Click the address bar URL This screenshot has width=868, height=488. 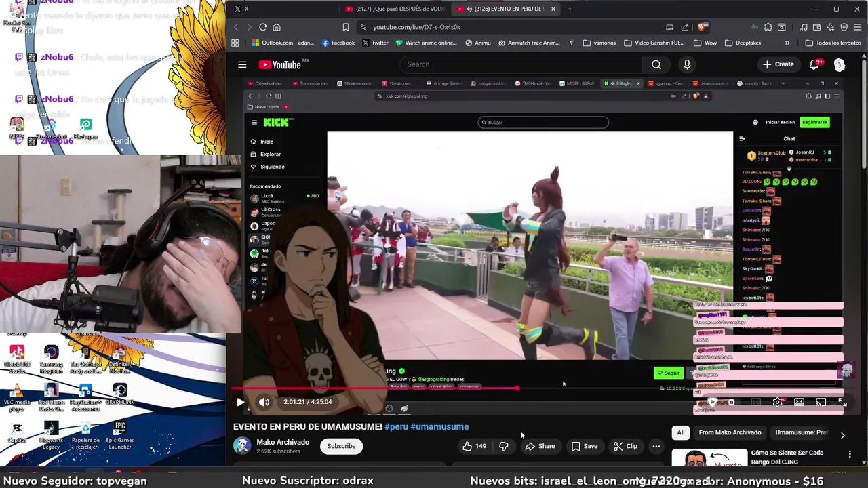tap(416, 27)
